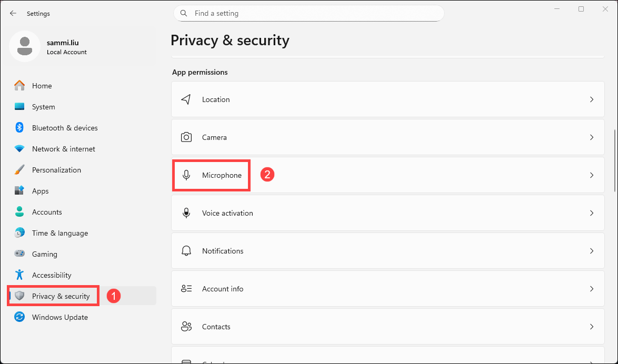The height and width of the screenshot is (364, 618).
Task: Click the Home house icon in sidebar
Action: pos(19,86)
